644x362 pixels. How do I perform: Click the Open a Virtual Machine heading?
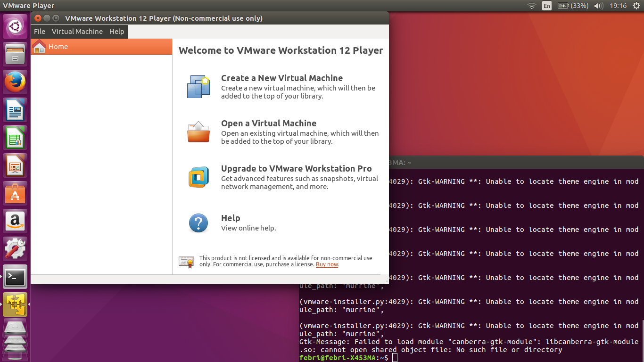269,123
